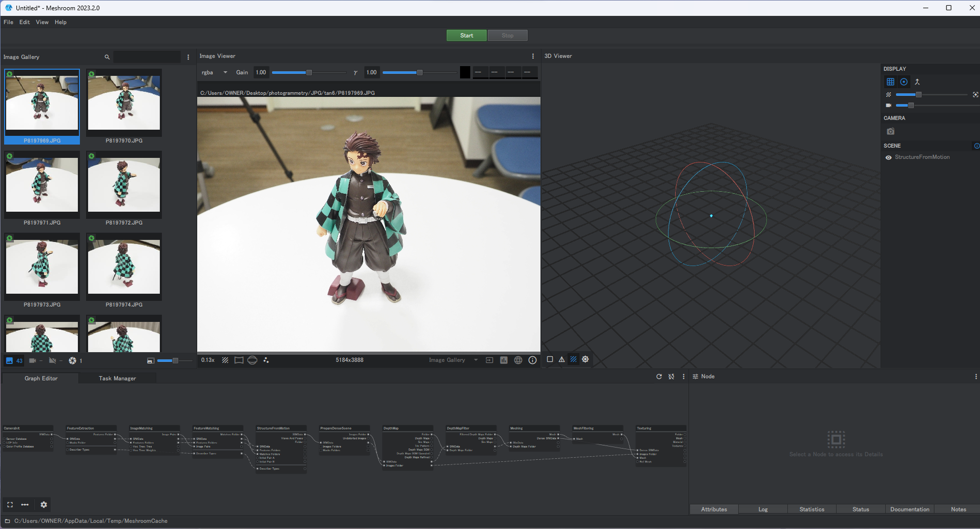Select the Statistics tab in Node panel

(812, 509)
